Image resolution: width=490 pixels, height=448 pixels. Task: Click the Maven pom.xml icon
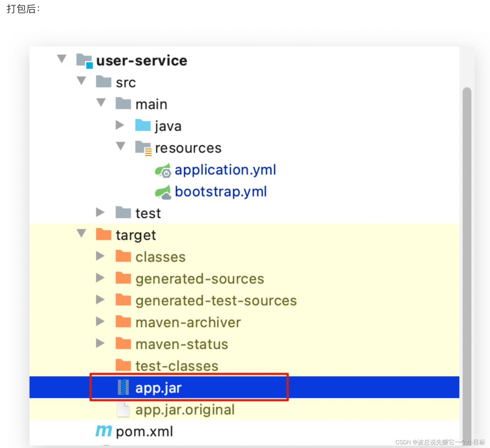[104, 431]
